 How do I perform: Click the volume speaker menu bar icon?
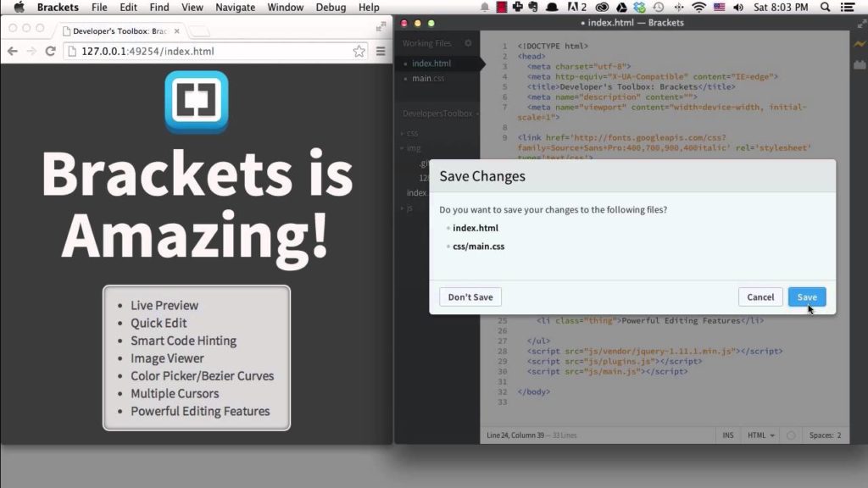point(738,7)
